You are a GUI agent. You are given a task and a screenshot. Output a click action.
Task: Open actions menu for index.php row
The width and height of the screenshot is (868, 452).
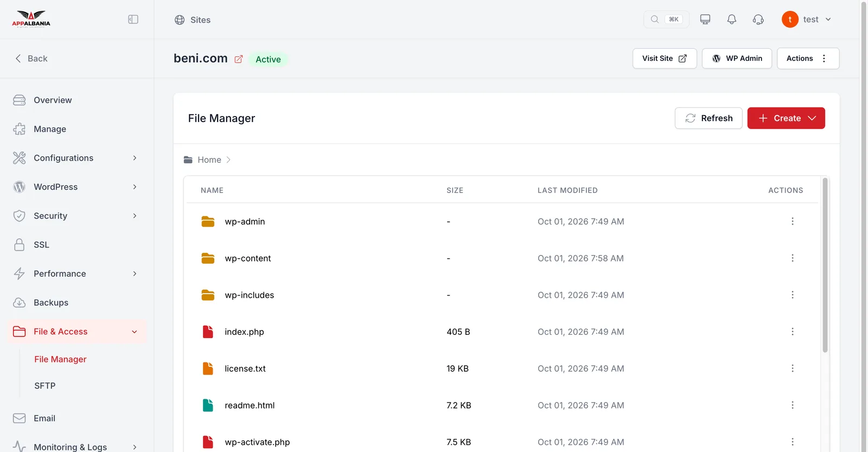coord(793,332)
